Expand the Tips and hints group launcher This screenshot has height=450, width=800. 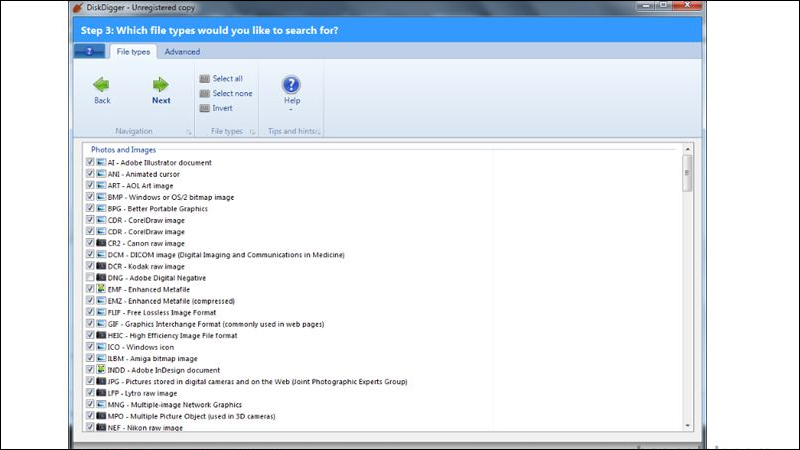point(318,132)
